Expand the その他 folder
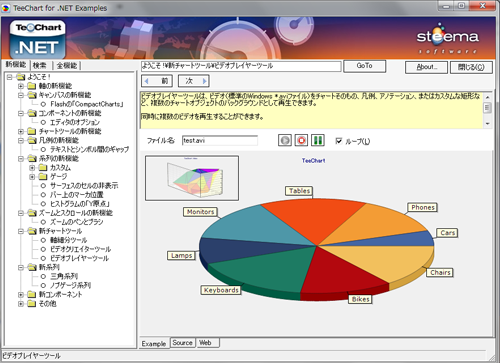 (21, 304)
